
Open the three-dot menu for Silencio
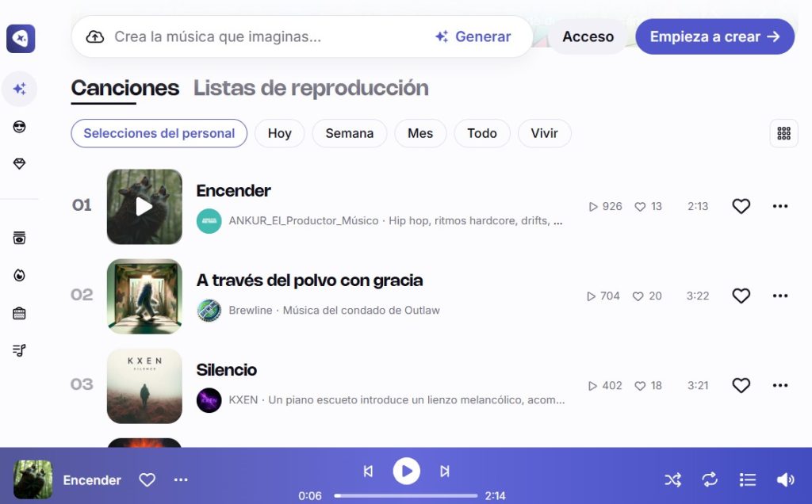780,385
